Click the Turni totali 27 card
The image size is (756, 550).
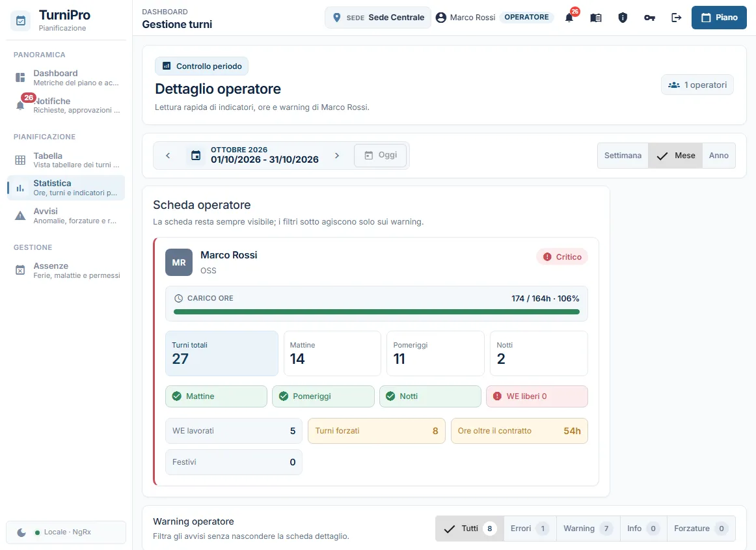222,353
